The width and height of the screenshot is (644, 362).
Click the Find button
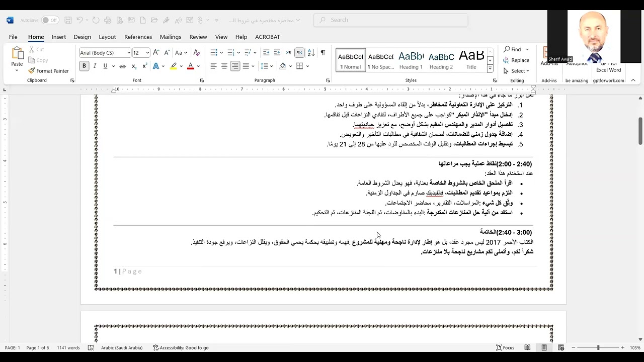point(513,49)
